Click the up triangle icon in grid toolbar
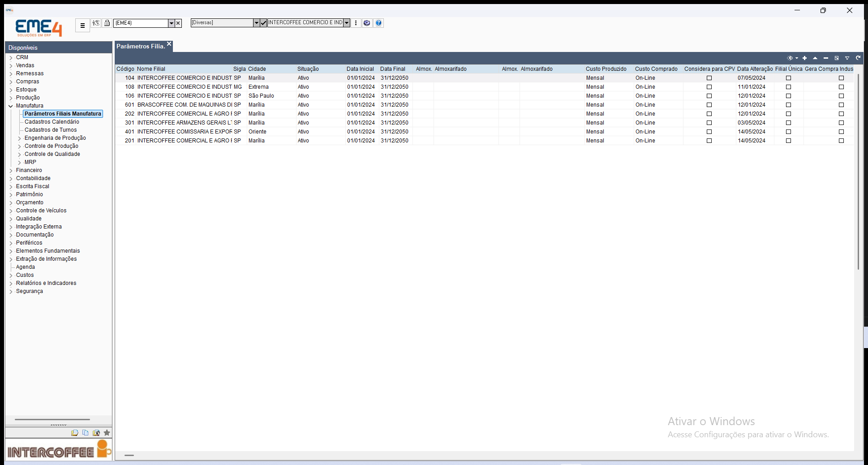 [x=815, y=58]
